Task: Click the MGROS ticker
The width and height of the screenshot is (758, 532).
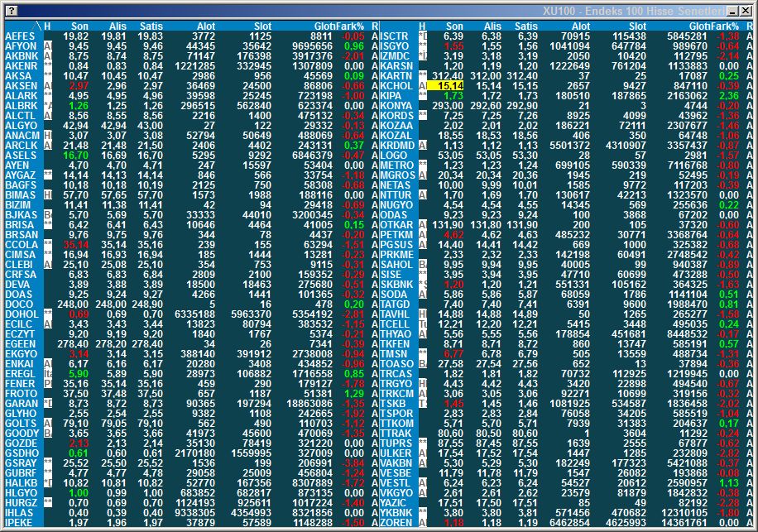Action: (397, 175)
